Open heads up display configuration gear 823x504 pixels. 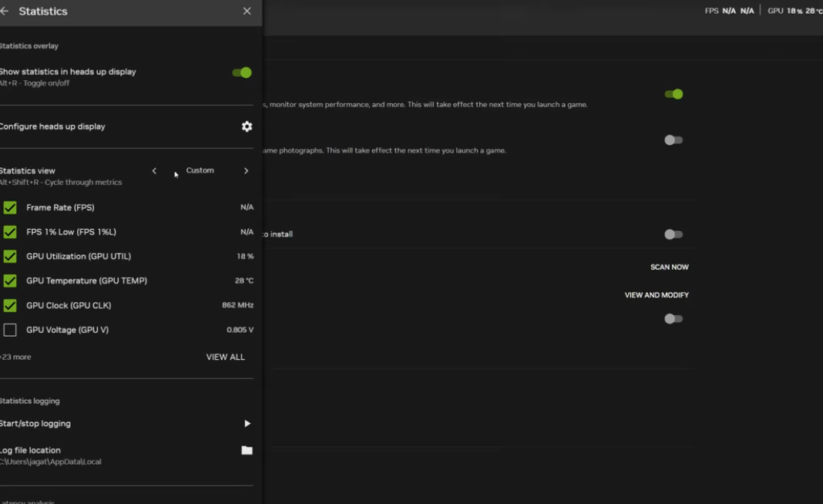[x=247, y=126]
